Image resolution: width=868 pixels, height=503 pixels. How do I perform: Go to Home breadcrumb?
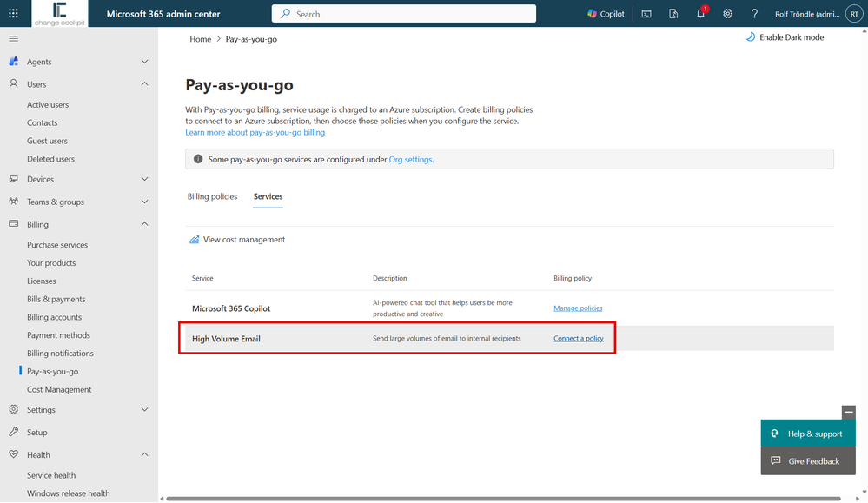pos(200,39)
